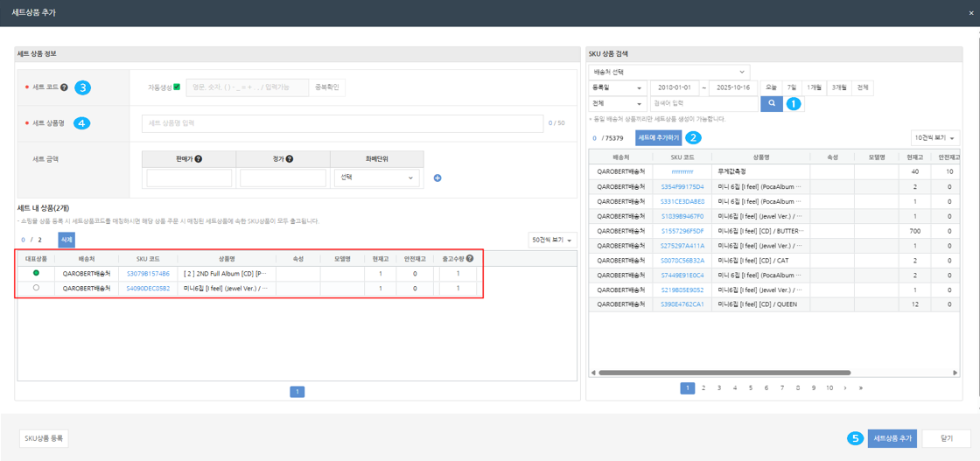This screenshot has width=980, height=461.
Task: Click the help icon next to 판매가
Action: coord(199,159)
